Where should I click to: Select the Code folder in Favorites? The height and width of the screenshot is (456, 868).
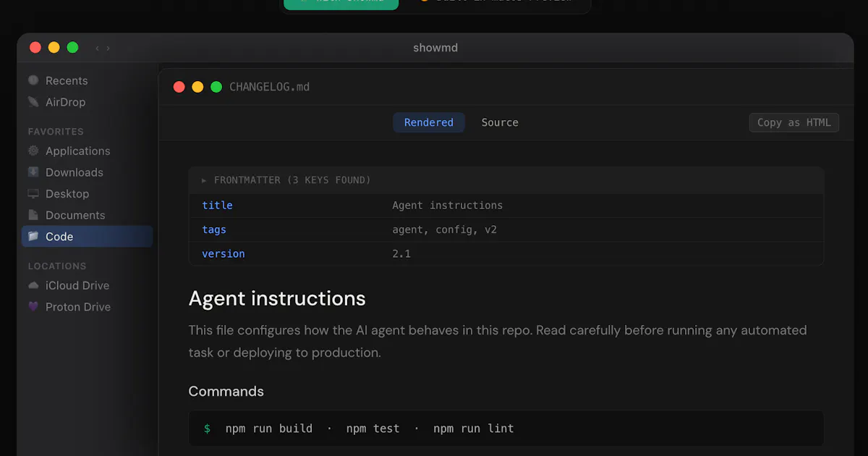pyautogui.click(x=88, y=237)
